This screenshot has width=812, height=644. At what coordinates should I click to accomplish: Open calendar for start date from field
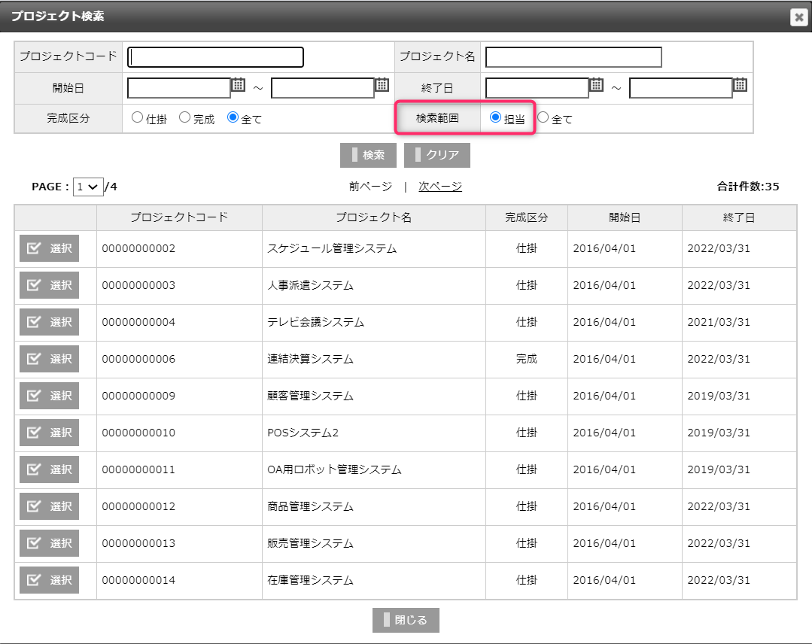pyautogui.click(x=239, y=85)
